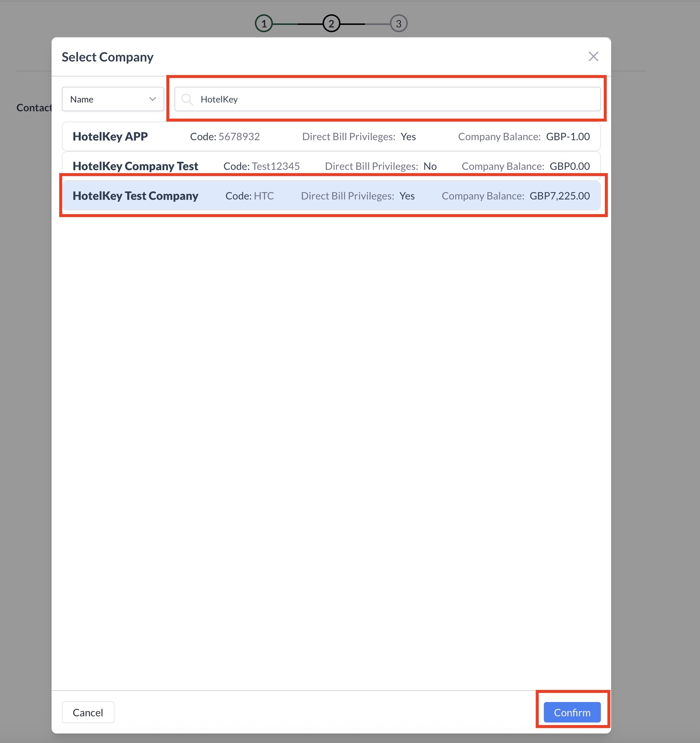This screenshot has height=743, width=700.
Task: Click the GBP-1.00 company balance
Action: tap(567, 137)
